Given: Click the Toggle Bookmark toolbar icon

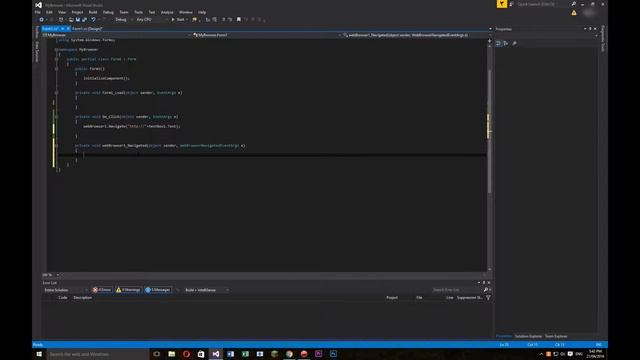Looking at the screenshot, I should coord(239,20).
